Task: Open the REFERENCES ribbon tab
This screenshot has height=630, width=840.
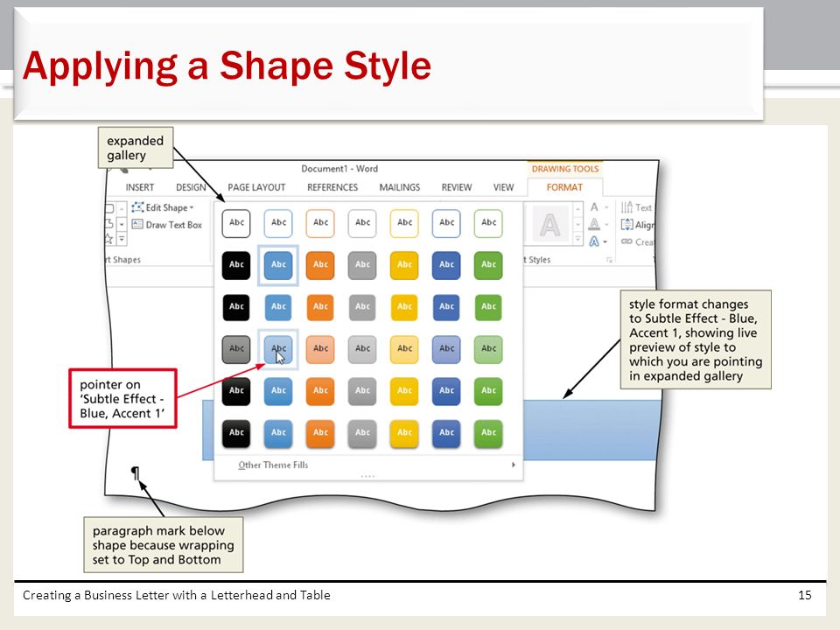Action: [332, 187]
